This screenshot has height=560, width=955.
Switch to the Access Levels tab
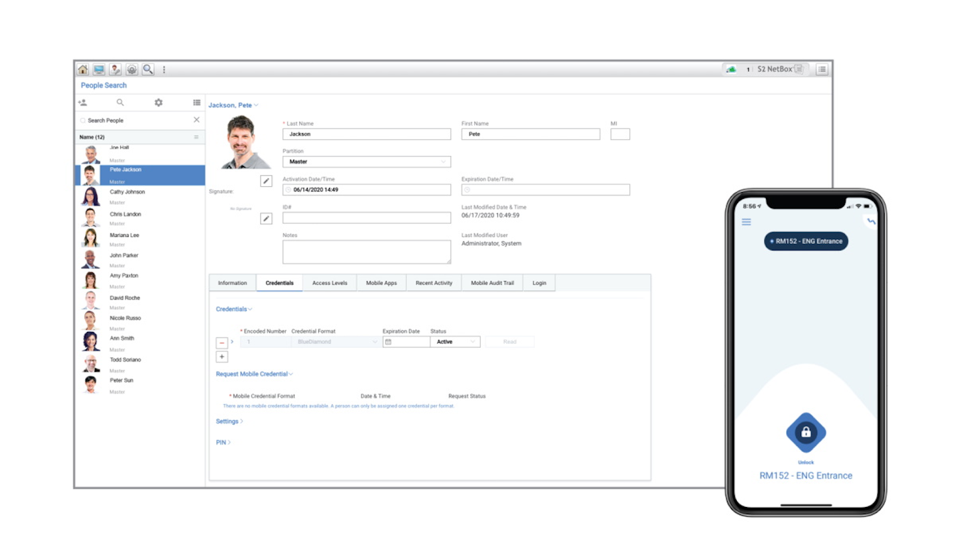[x=330, y=283]
